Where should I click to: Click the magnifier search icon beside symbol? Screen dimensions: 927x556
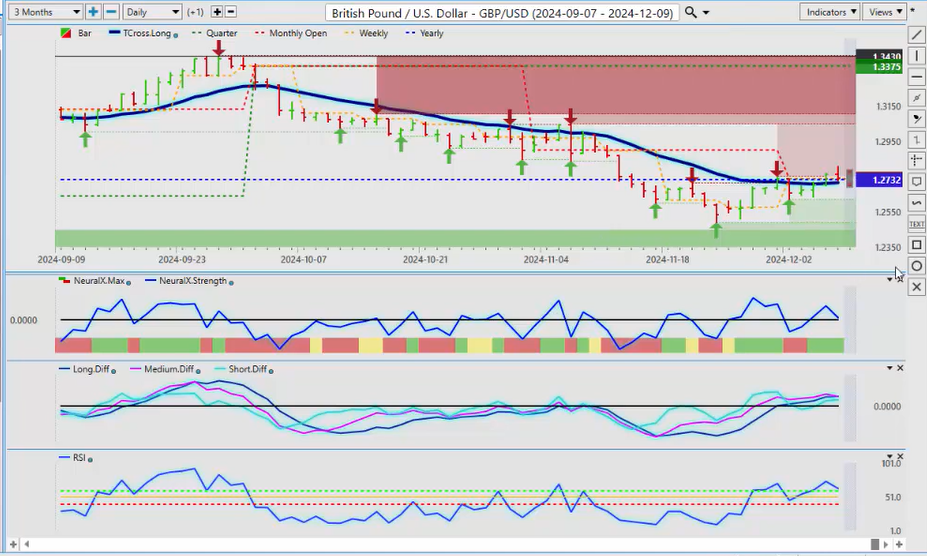pyautogui.click(x=691, y=12)
